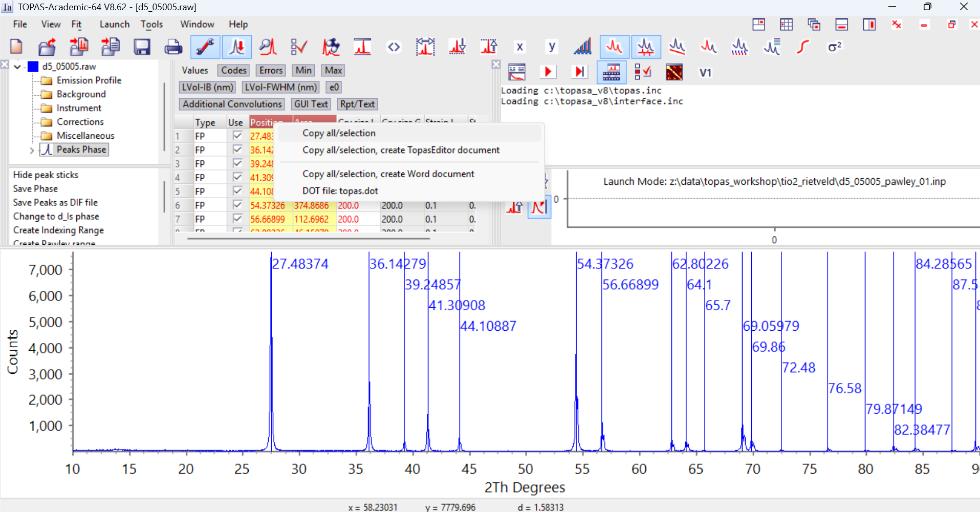Click the Save floppy disk icon

[142, 47]
